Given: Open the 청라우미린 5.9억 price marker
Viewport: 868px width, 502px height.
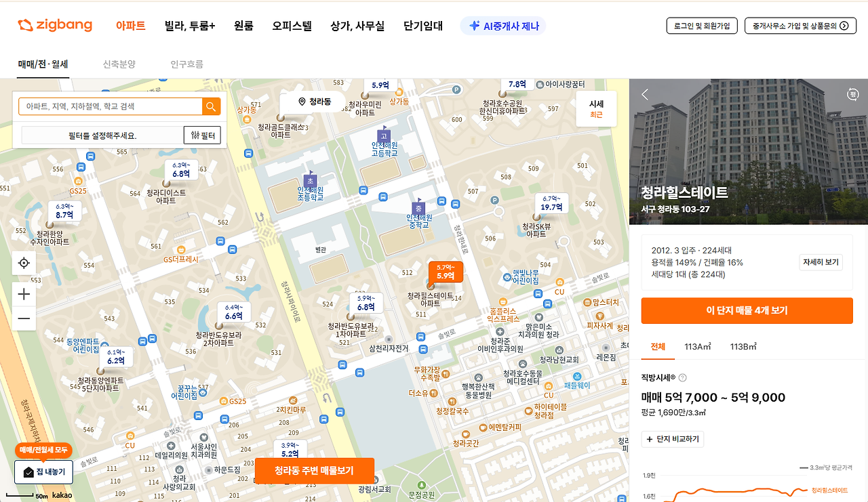Looking at the screenshot, I should pyautogui.click(x=380, y=85).
